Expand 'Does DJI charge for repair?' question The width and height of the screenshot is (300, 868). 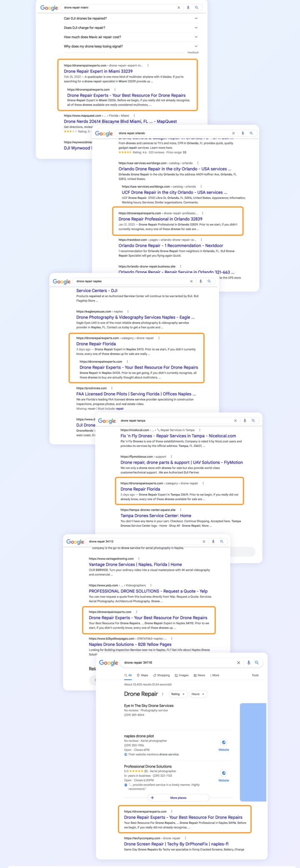130,28
